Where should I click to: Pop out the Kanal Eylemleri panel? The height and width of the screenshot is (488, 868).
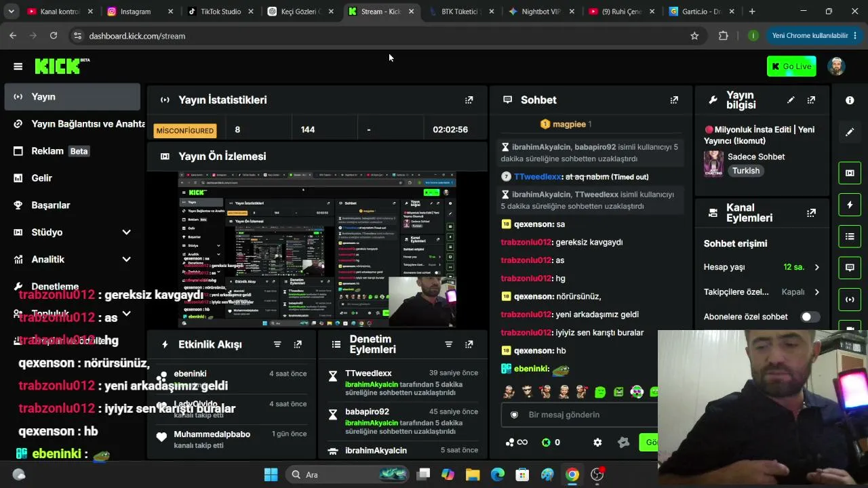click(811, 213)
